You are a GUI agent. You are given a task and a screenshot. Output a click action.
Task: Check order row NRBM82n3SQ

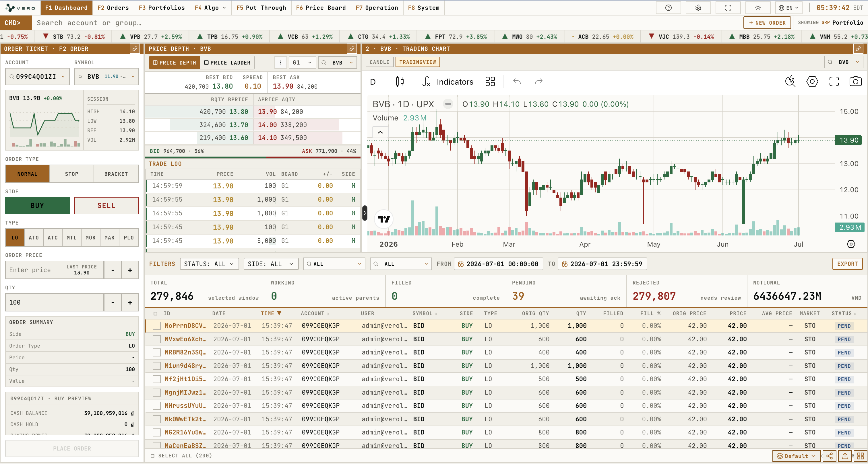click(157, 352)
